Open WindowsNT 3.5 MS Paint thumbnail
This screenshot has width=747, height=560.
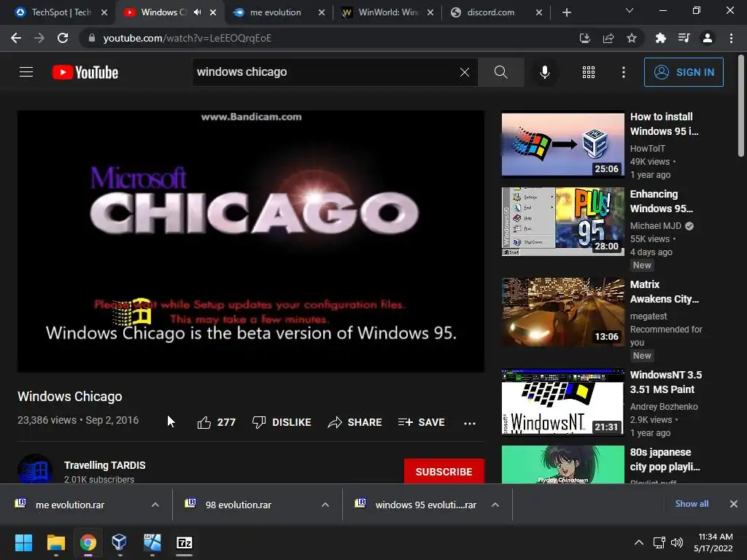[563, 402]
